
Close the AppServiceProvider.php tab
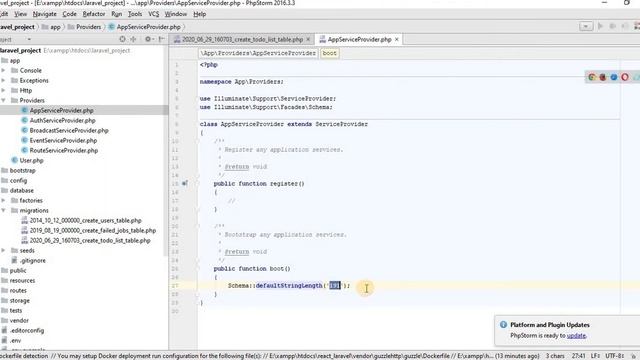pyautogui.click(x=397, y=40)
